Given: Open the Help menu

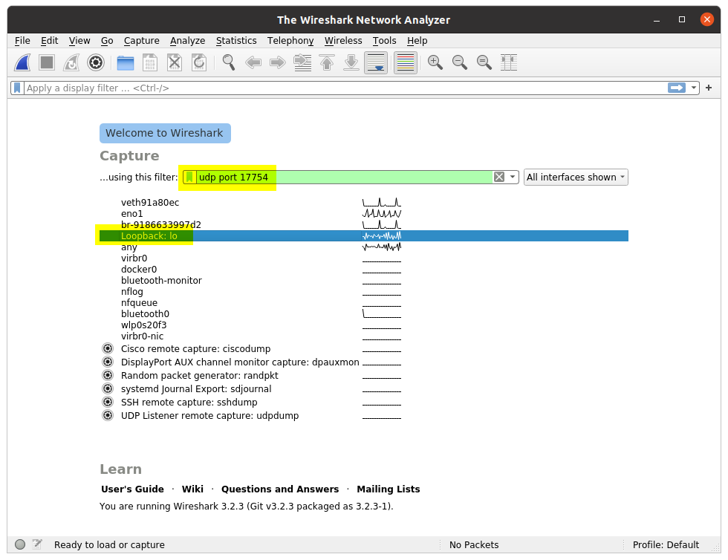Looking at the screenshot, I should pos(417,40).
